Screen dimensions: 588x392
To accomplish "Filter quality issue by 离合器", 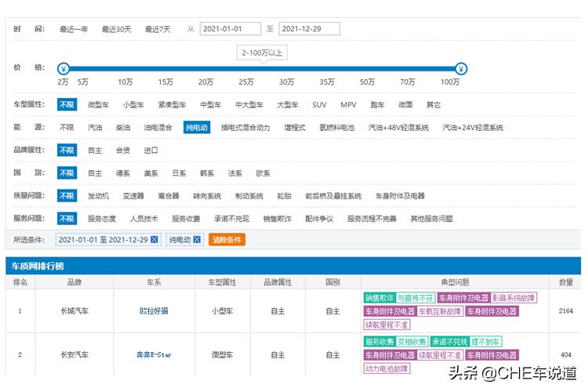I will pos(169,196).
